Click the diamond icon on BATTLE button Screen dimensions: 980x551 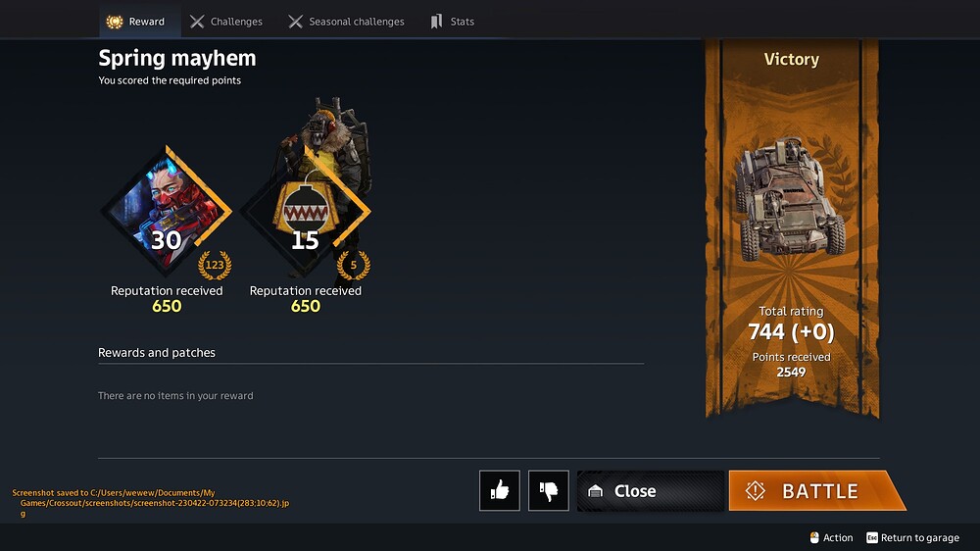coord(755,491)
